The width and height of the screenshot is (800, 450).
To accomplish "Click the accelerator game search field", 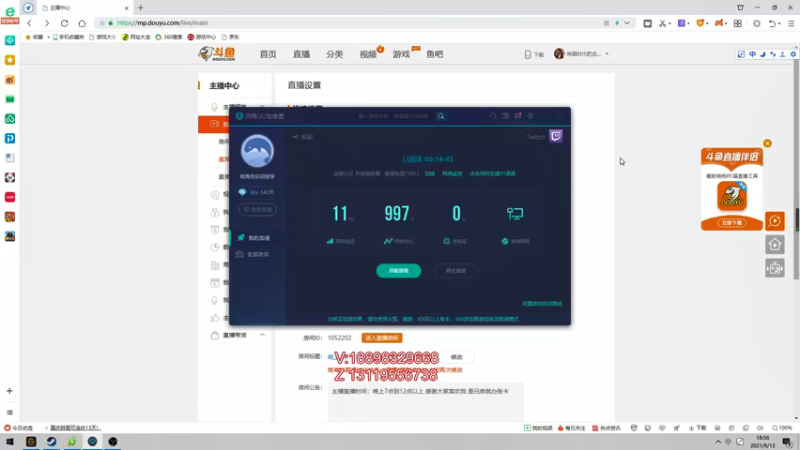I will click(x=395, y=116).
